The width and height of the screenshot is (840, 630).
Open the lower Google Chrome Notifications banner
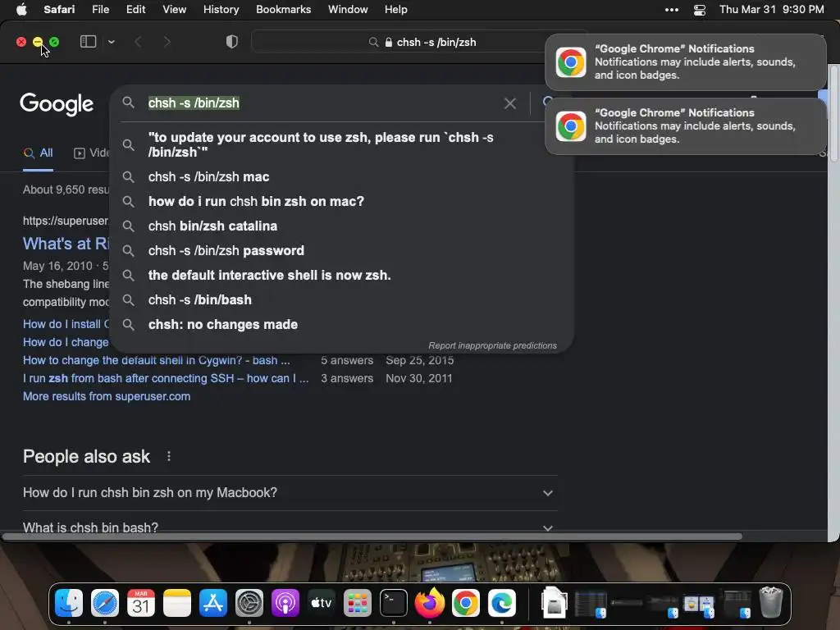(x=685, y=126)
